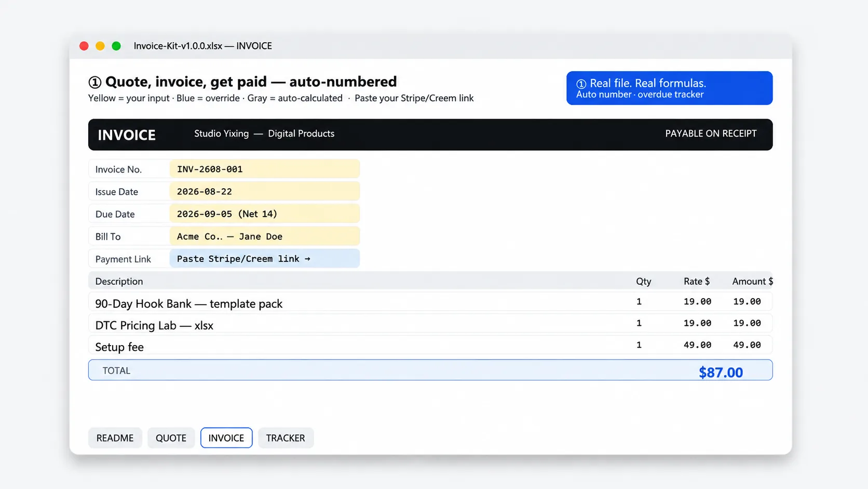
Task: Switch to the README sheet tab
Action: click(115, 438)
